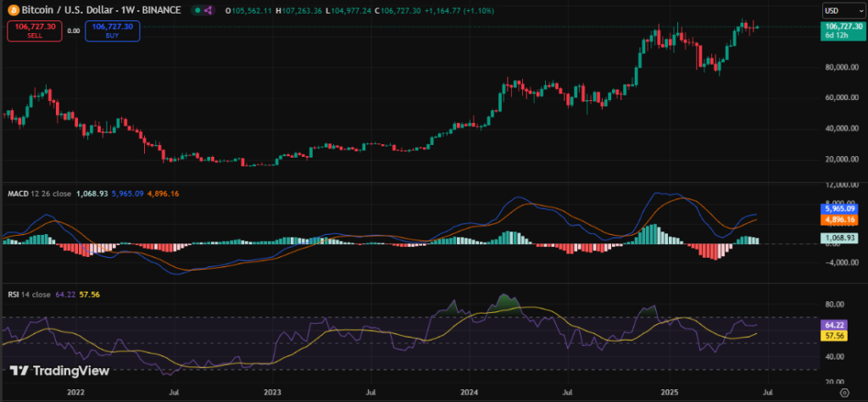
Task: Click the blue MACD value label 5,965.09
Action: click(842, 209)
